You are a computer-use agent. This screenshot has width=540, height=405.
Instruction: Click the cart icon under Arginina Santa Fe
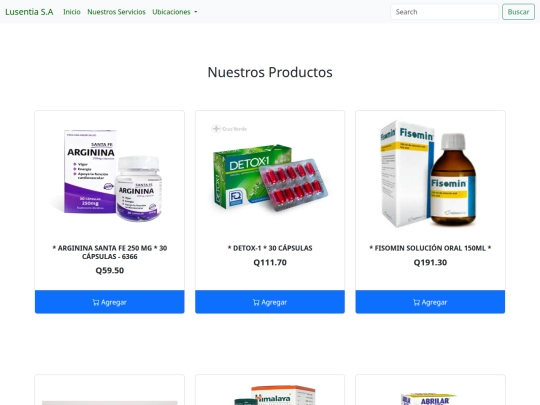point(96,302)
